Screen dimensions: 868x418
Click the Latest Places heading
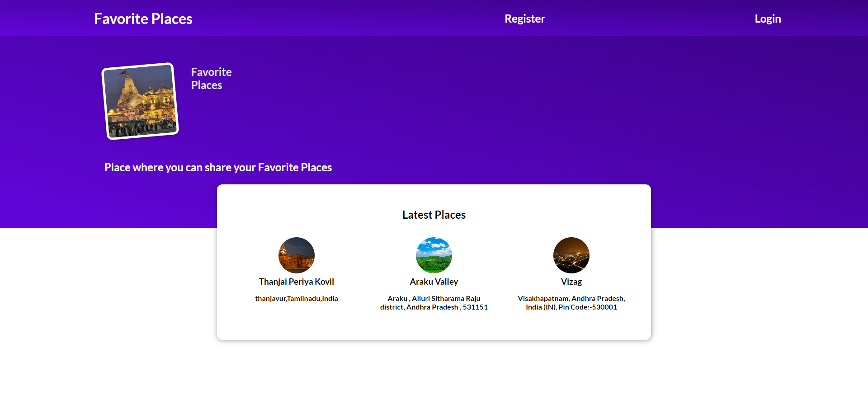tap(434, 215)
